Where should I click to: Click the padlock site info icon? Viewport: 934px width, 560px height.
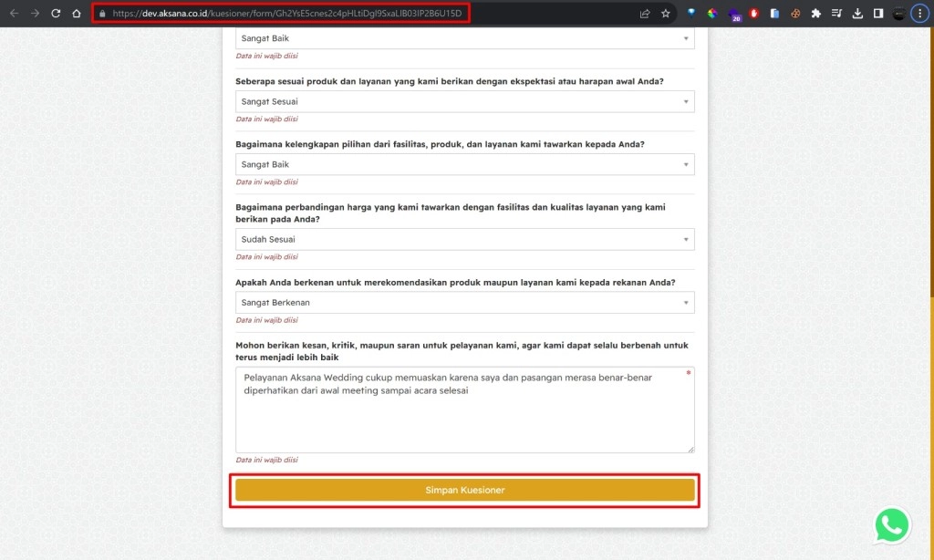click(x=102, y=14)
